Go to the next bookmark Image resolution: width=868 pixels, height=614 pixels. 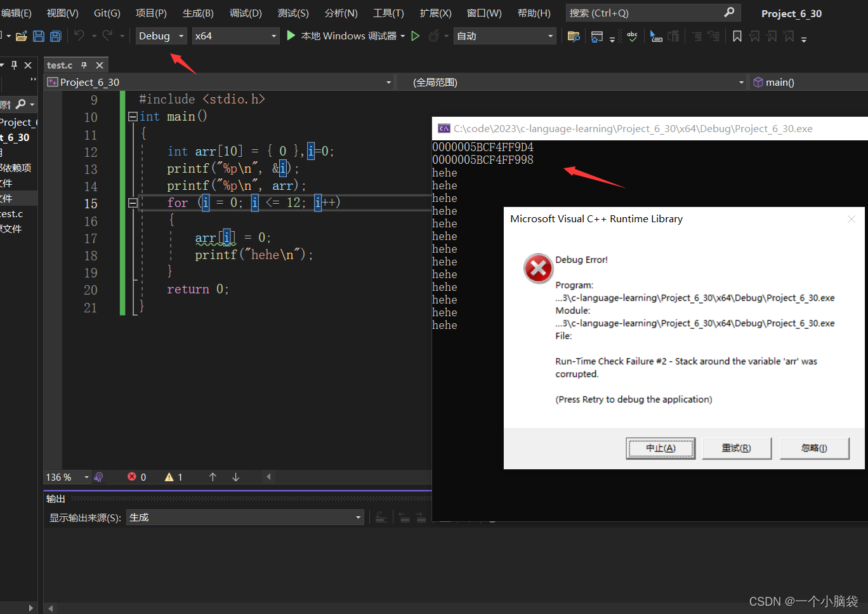772,36
